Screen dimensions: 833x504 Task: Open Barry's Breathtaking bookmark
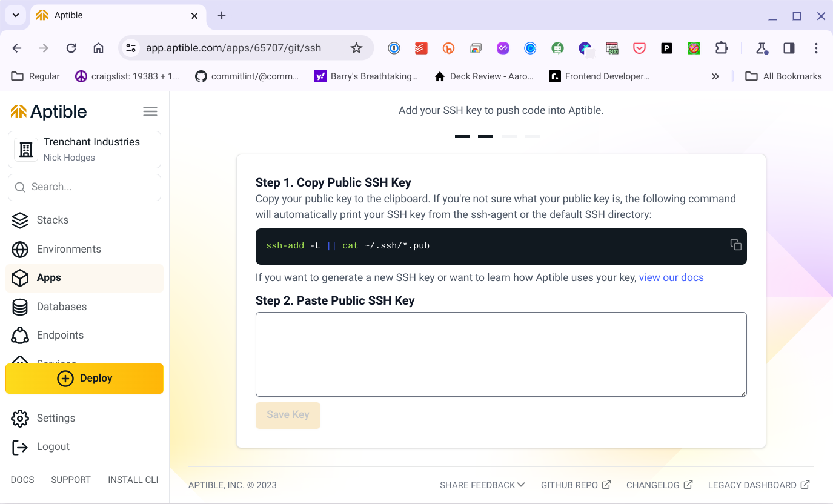(367, 76)
